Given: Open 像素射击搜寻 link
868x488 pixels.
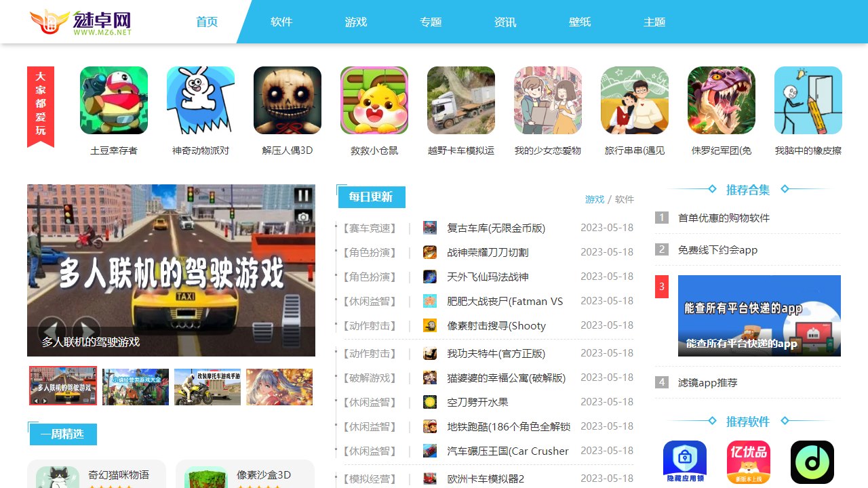Looking at the screenshot, I should pos(496,325).
